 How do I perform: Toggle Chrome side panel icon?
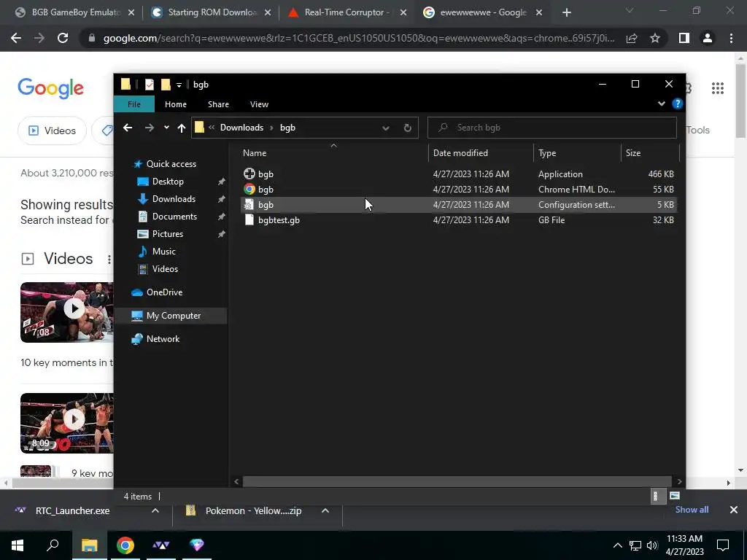point(684,38)
